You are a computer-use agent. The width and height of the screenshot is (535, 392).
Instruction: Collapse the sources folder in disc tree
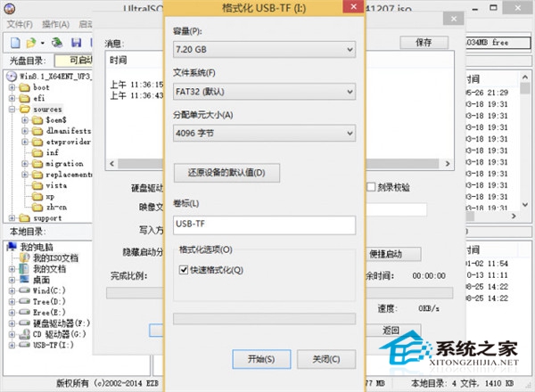pos(12,110)
